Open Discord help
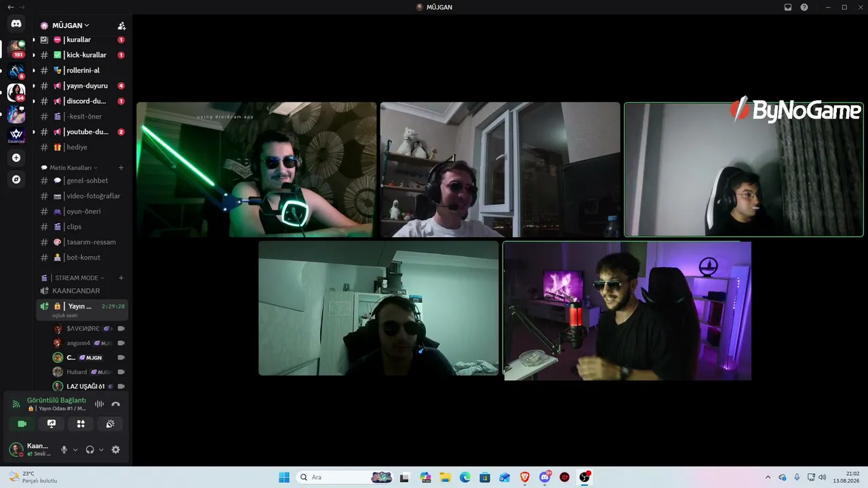 [x=804, y=7]
